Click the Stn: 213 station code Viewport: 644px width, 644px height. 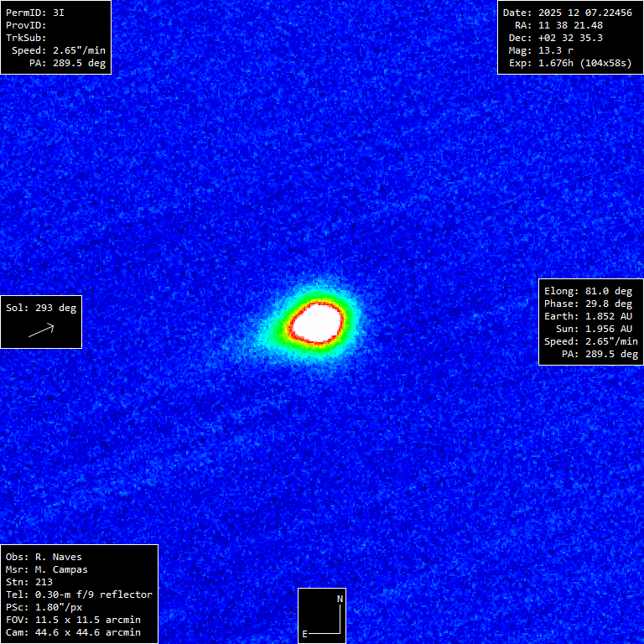(x=29, y=582)
